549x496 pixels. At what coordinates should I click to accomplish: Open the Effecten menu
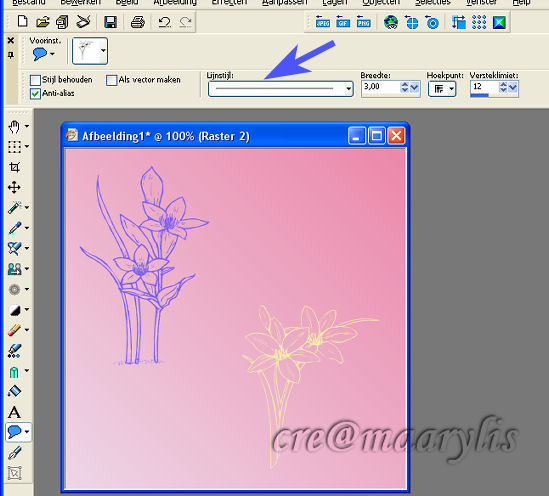pos(229,3)
